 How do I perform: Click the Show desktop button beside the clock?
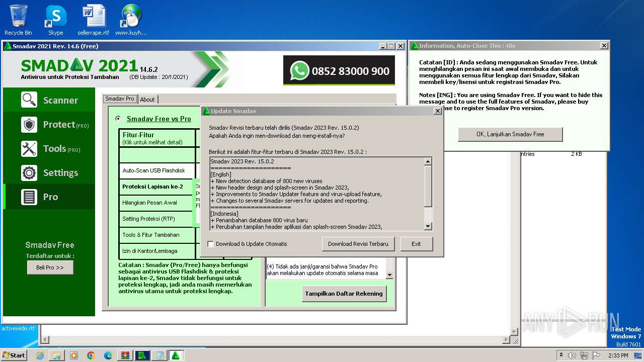click(x=639, y=355)
